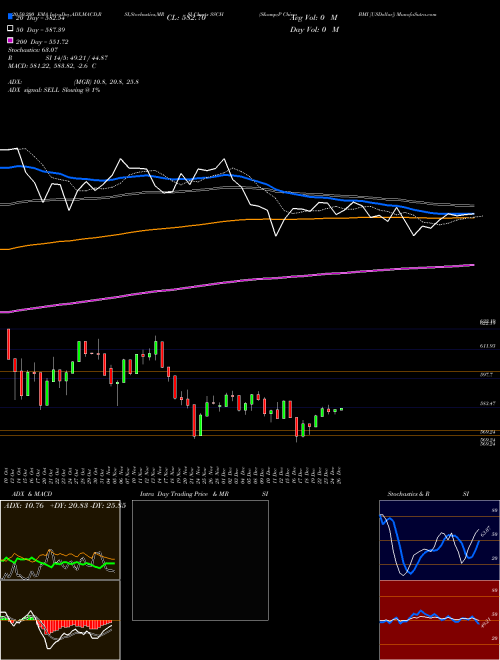Click the 'MACD: 581.22, 583.82, -2.6 C' line
The width and height of the screenshot is (500, 660).
click(52, 66)
